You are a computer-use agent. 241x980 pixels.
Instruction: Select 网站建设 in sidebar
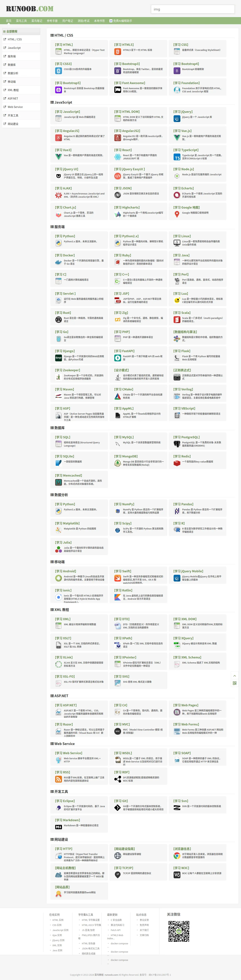pyautogui.click(x=21, y=124)
